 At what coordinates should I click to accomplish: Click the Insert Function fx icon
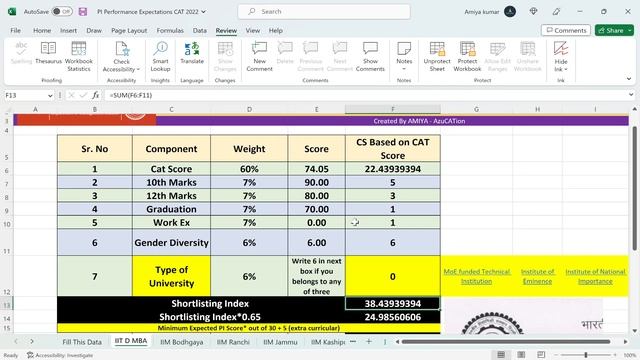click(x=96, y=95)
